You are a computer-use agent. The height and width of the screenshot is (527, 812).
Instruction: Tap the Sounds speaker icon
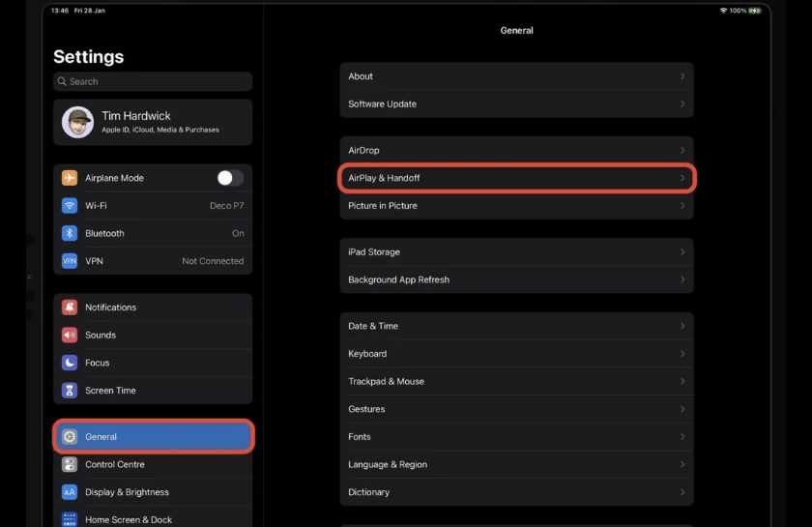[x=70, y=335]
